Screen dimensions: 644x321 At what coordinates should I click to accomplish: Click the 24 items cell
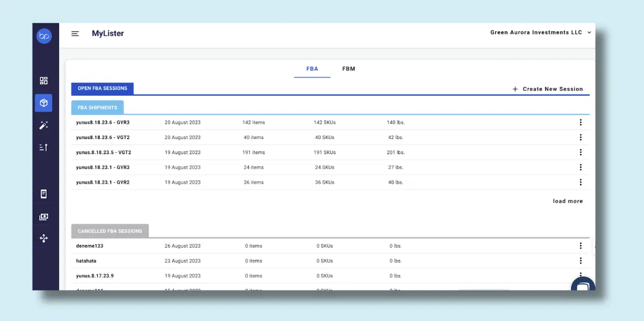253,167
